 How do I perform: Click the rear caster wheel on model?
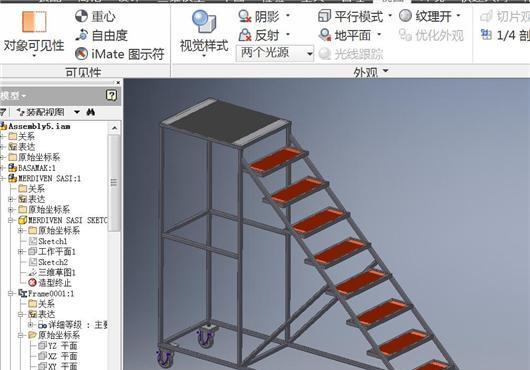tap(207, 336)
